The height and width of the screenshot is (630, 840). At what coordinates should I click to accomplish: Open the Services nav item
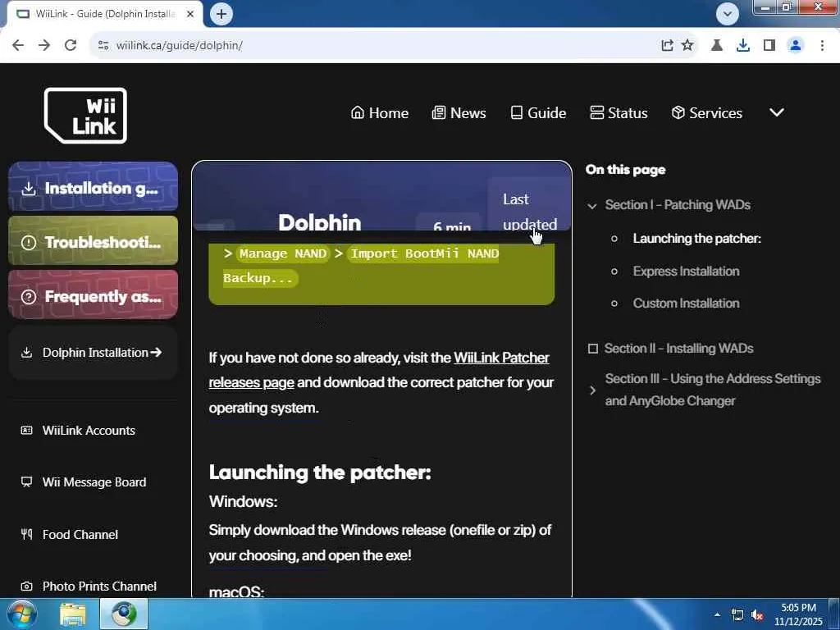(706, 113)
